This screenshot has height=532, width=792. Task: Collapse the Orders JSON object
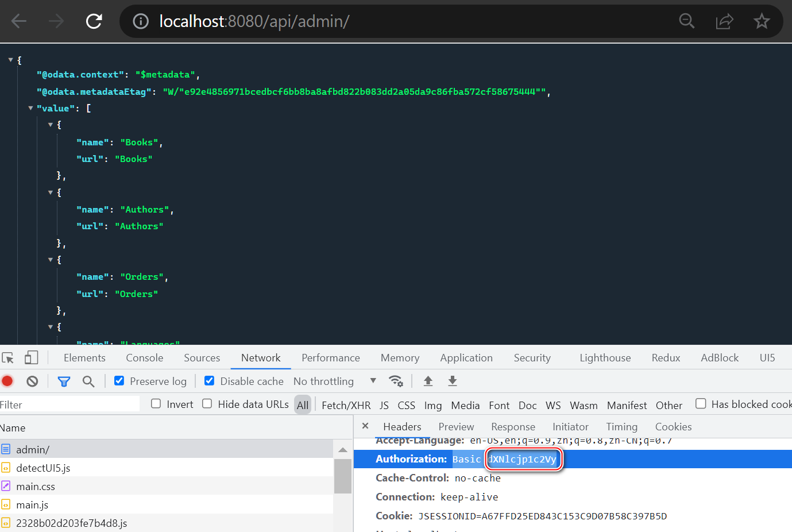[x=51, y=260]
